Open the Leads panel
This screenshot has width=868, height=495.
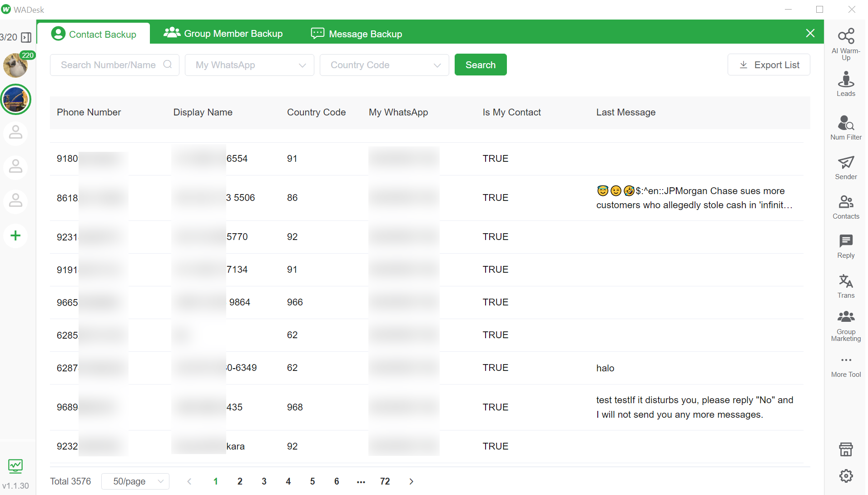click(x=845, y=84)
